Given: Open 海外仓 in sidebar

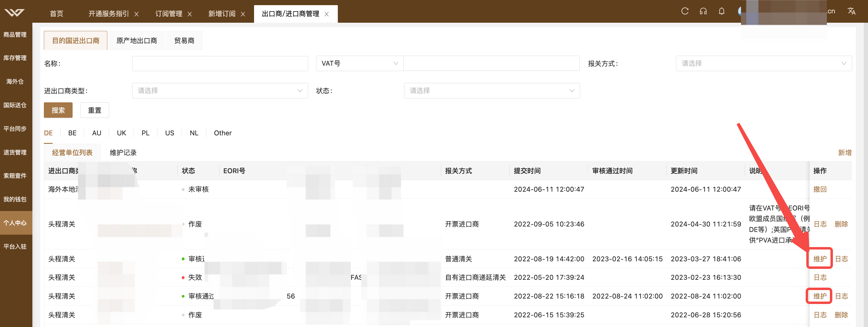Looking at the screenshot, I should pos(15,81).
